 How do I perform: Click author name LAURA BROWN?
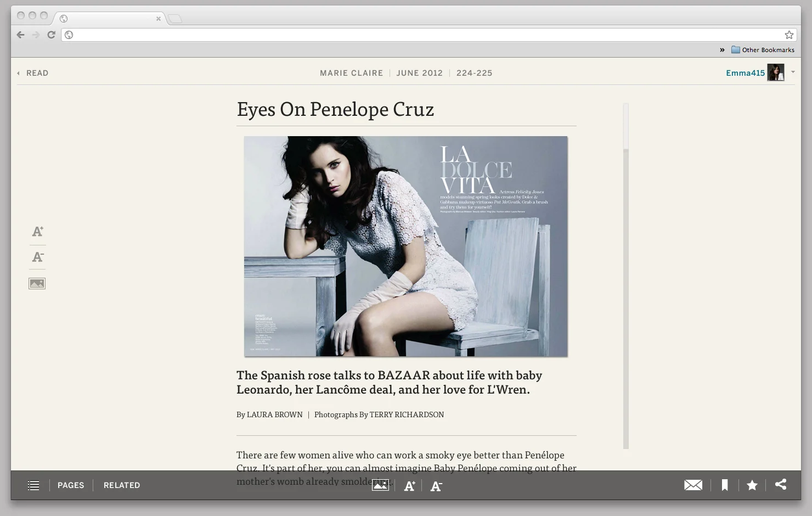coord(275,414)
